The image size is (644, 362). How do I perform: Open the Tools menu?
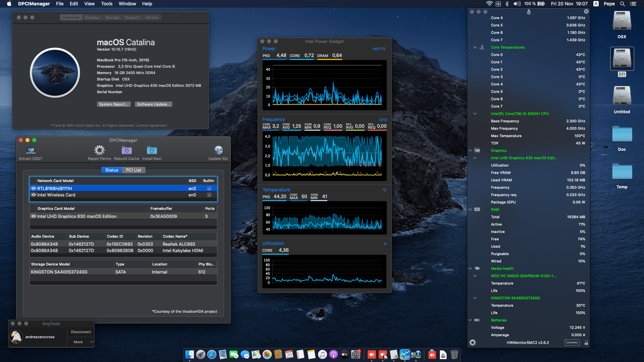[x=107, y=4]
